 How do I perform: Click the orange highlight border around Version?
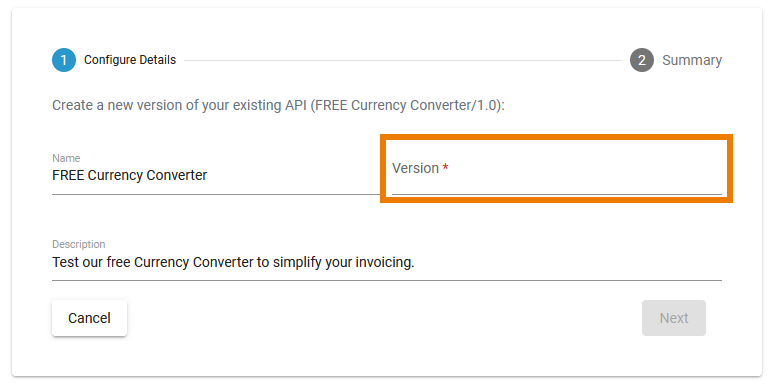tap(557, 137)
